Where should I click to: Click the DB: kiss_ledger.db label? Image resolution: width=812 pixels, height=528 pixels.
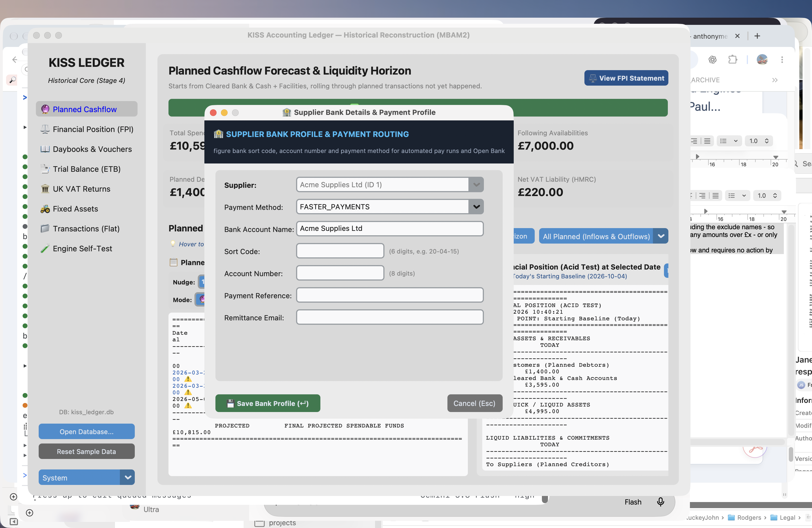(86, 412)
